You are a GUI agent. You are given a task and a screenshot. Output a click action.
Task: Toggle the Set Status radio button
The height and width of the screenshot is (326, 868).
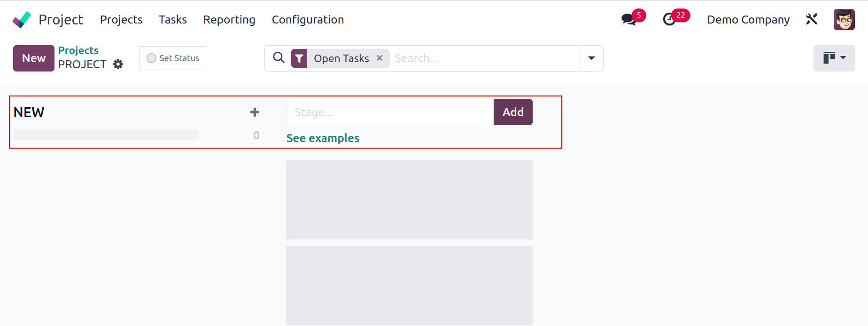pyautogui.click(x=151, y=58)
